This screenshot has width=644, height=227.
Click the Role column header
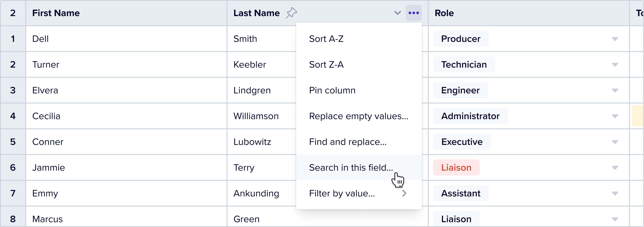[x=444, y=13]
